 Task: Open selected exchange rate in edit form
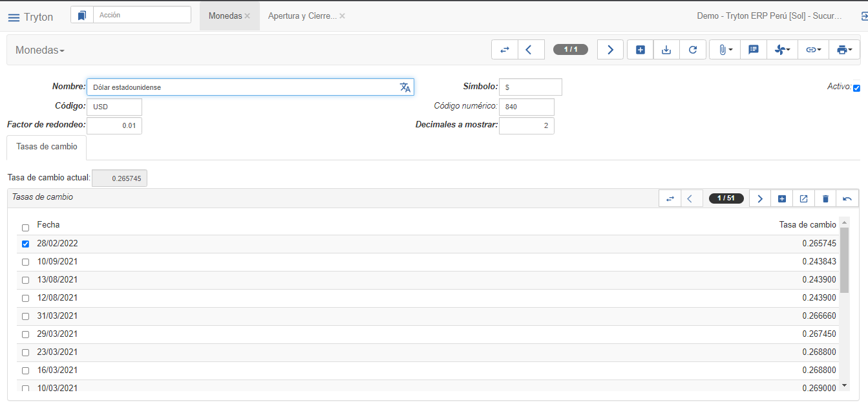tap(803, 198)
